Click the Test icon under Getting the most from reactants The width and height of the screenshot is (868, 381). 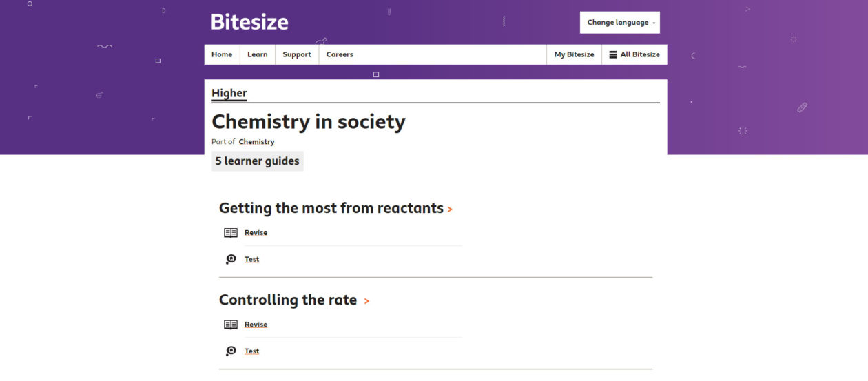coord(231,259)
